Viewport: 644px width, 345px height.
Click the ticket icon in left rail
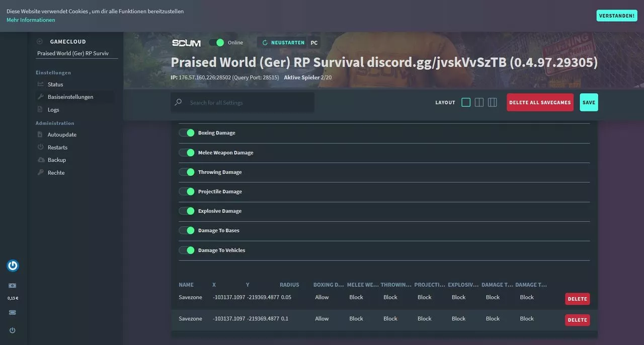tap(13, 312)
